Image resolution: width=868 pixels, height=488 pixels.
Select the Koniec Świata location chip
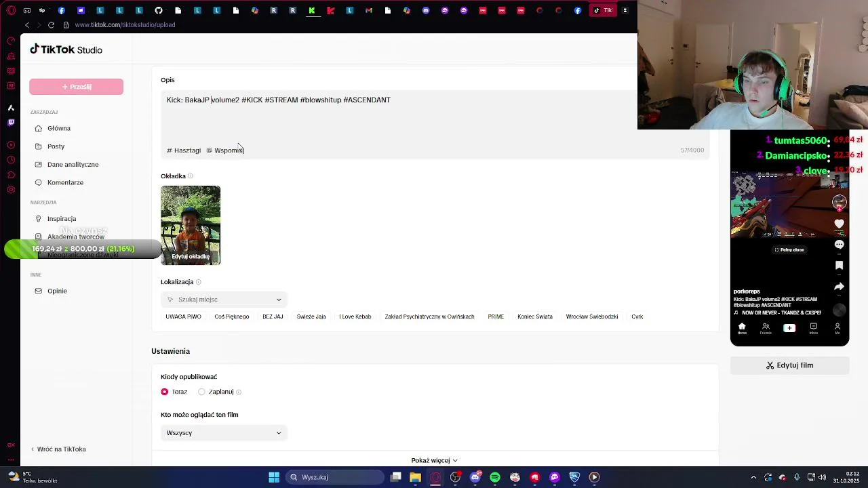click(535, 317)
